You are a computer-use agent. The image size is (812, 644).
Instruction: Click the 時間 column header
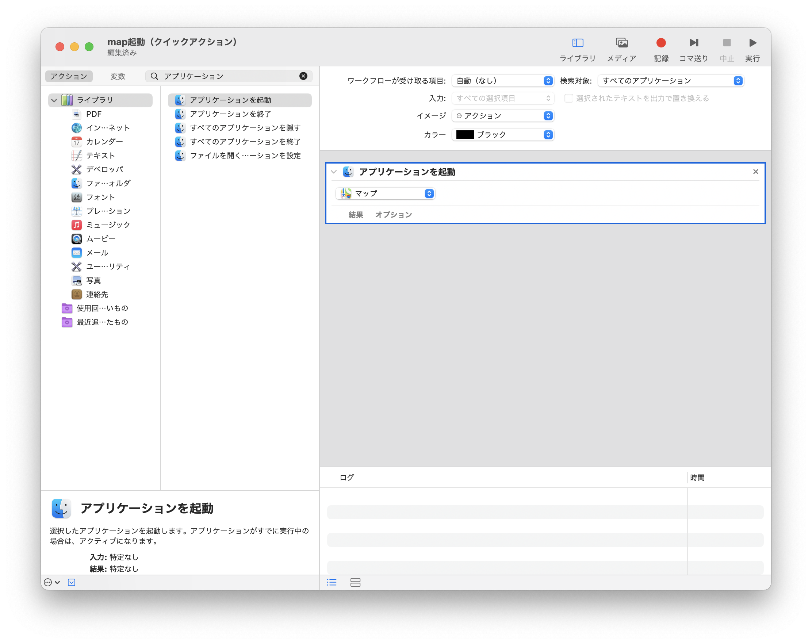pos(697,478)
